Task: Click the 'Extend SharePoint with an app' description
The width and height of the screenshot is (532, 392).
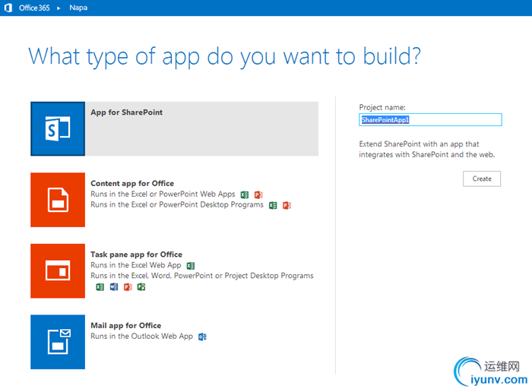Action: click(427, 149)
